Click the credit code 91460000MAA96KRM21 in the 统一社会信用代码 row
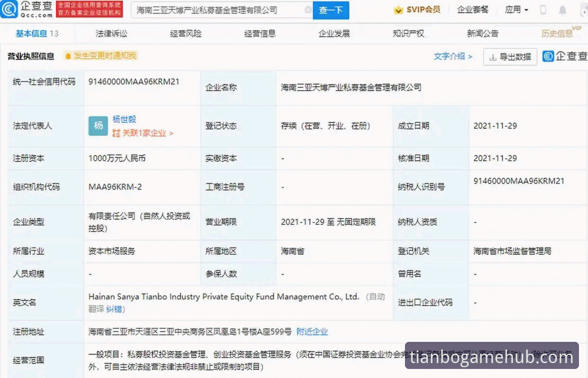The height and width of the screenshot is (378, 588). point(134,82)
